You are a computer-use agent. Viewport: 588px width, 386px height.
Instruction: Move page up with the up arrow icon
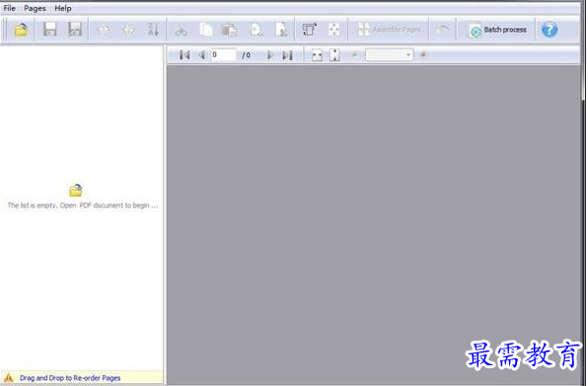104,30
